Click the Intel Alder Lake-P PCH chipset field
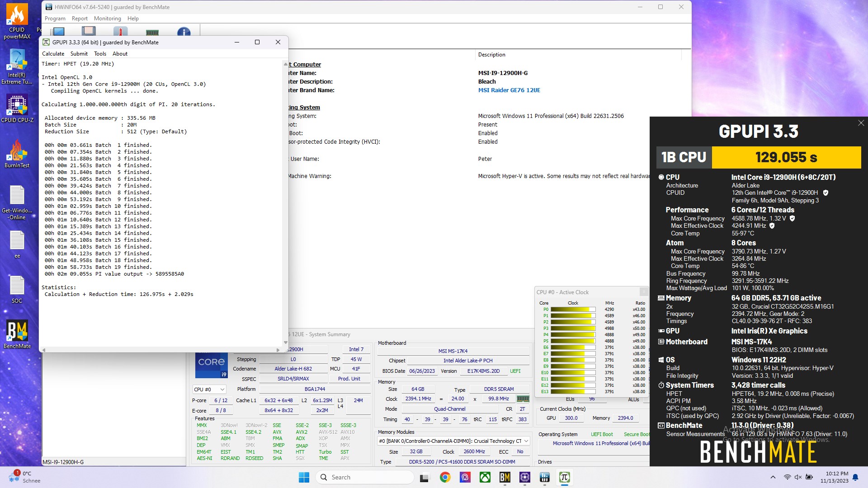This screenshot has width=868, height=488. click(x=468, y=361)
